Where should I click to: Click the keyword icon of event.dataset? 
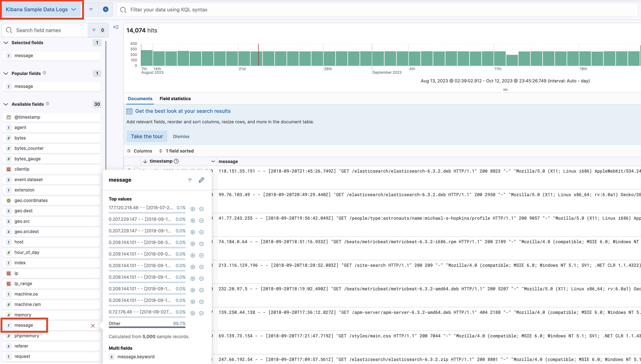pos(9,180)
